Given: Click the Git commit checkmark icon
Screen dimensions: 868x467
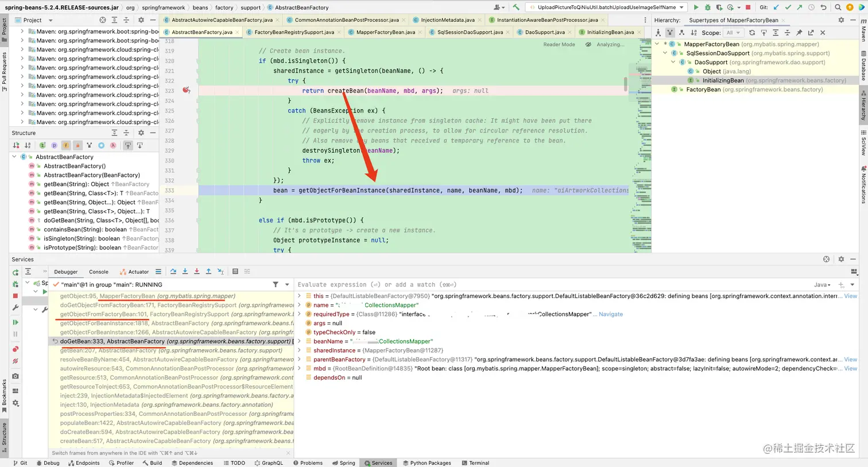Looking at the screenshot, I should (788, 7).
